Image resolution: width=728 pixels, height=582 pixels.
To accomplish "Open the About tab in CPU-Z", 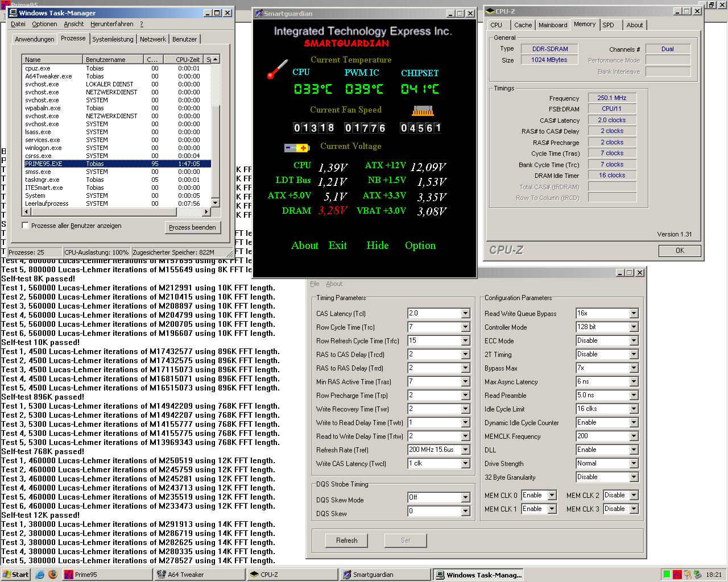I will pyautogui.click(x=635, y=25).
